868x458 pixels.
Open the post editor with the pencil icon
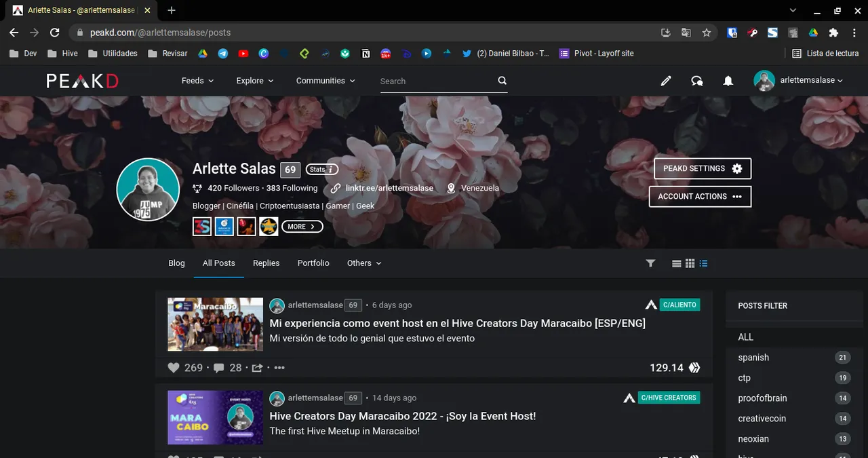(x=666, y=81)
